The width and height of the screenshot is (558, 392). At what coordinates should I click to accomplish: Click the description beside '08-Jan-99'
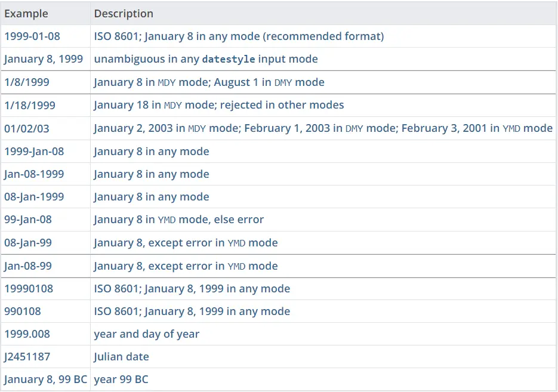186,243
